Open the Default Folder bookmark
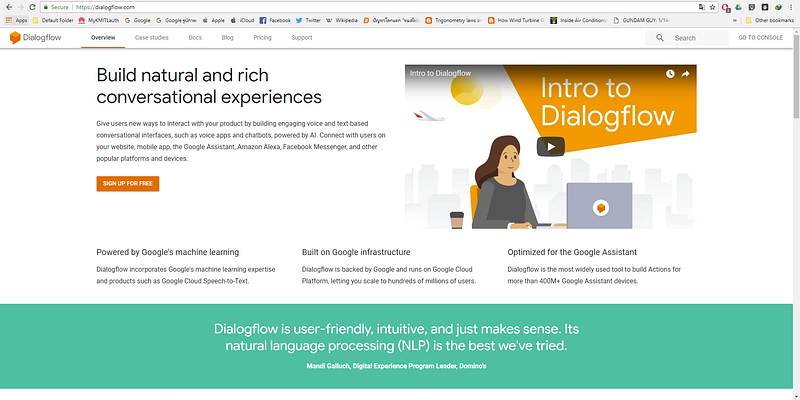Screen dimensions: 800x400 53,20
